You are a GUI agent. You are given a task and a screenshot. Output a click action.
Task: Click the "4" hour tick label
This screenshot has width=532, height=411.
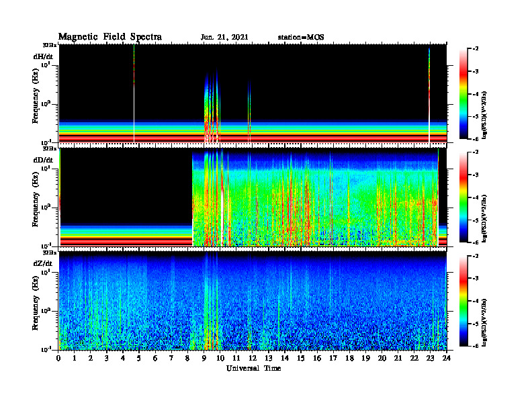(123, 359)
